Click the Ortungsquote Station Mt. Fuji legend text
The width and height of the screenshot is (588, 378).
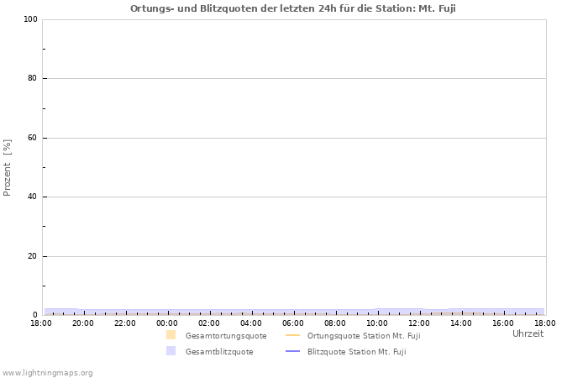click(363, 336)
